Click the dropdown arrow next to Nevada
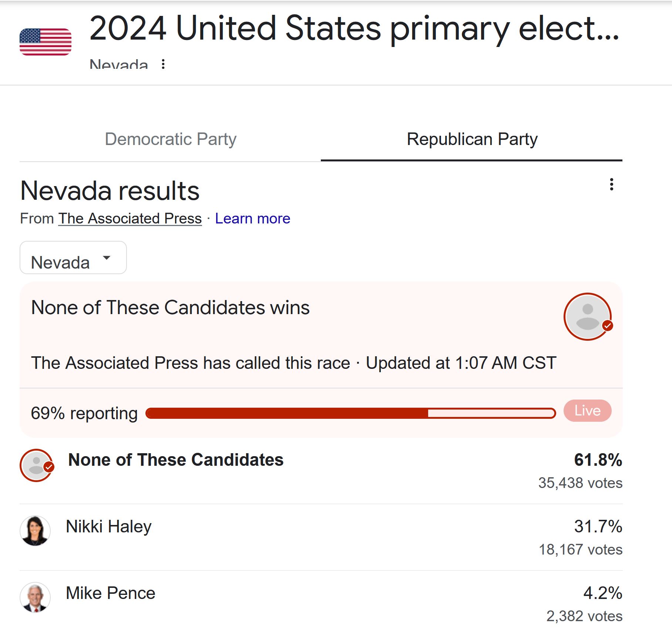672x633 pixels. coord(107,257)
